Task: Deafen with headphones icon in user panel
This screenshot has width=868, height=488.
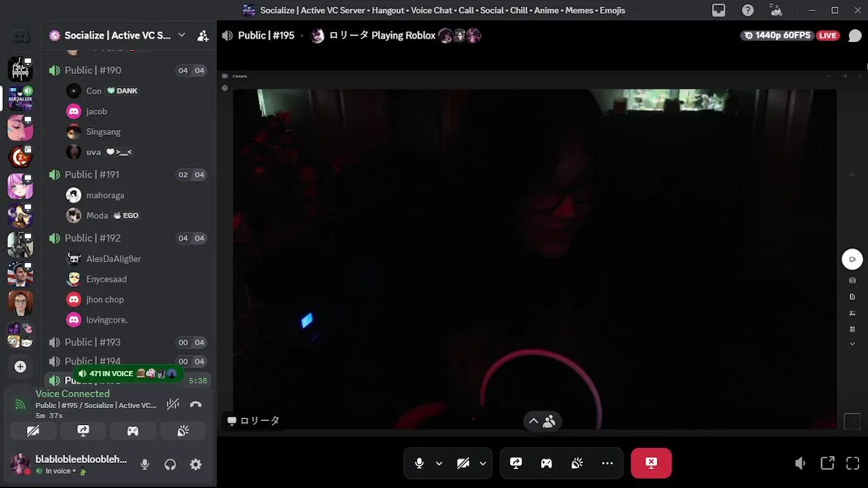Action: click(170, 464)
